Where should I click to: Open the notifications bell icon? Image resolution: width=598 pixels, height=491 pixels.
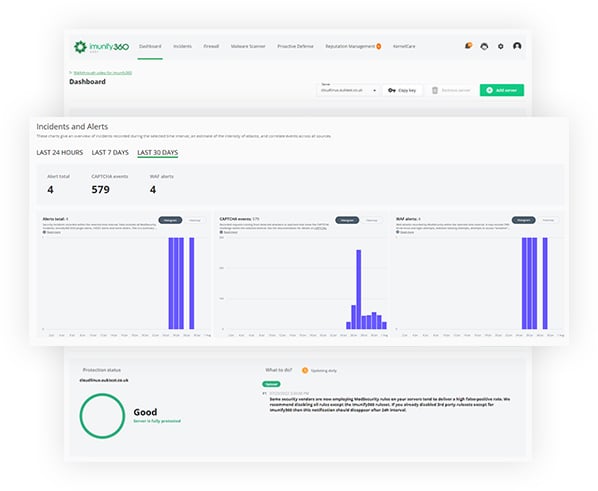pyautogui.click(x=468, y=46)
